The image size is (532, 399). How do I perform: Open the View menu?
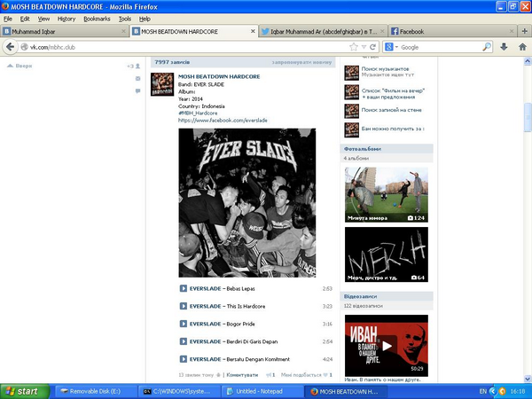point(43,19)
